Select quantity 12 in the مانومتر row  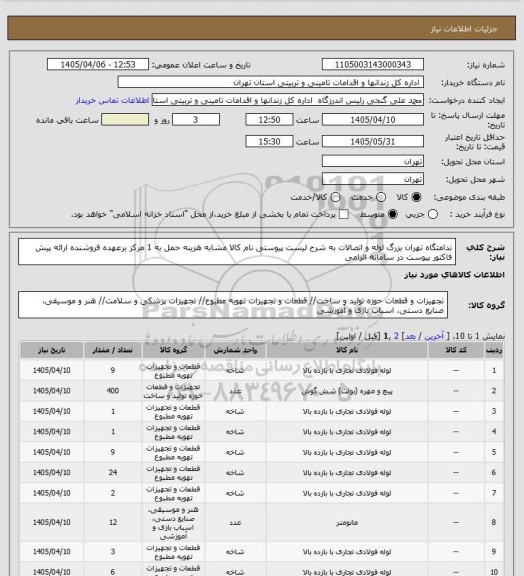pyautogui.click(x=113, y=522)
